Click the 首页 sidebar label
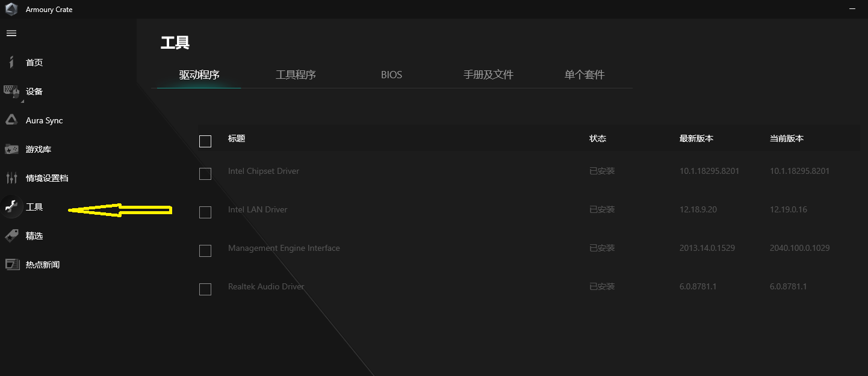 pos(34,63)
